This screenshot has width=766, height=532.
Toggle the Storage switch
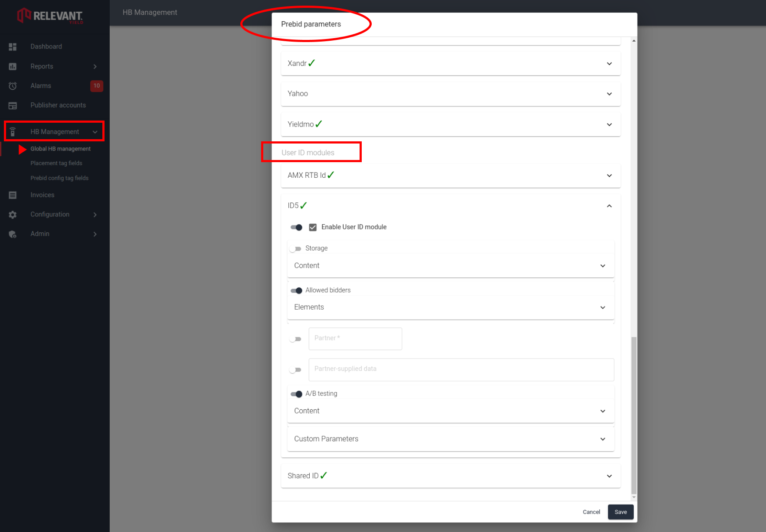tap(295, 248)
